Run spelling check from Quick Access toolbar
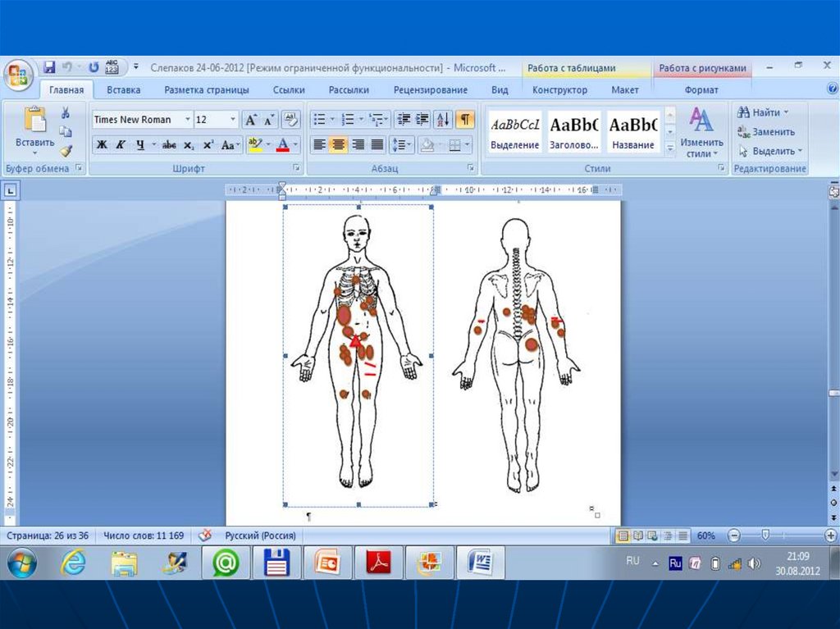 click(112, 67)
